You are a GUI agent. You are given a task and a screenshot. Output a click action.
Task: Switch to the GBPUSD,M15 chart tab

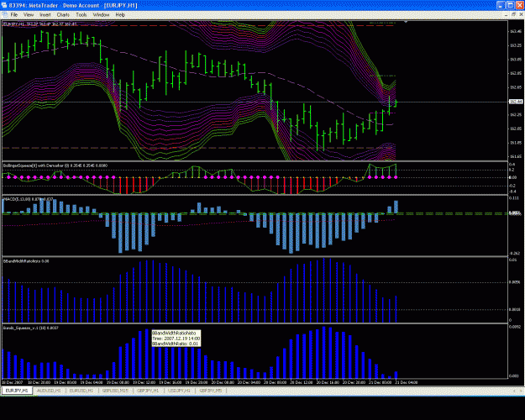pyautogui.click(x=115, y=391)
